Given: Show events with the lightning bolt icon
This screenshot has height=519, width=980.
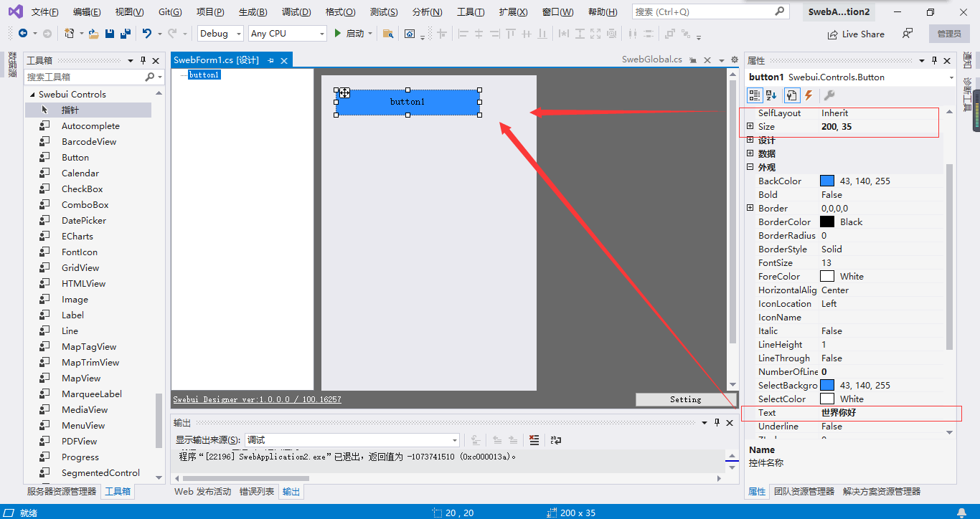Looking at the screenshot, I should 809,95.
